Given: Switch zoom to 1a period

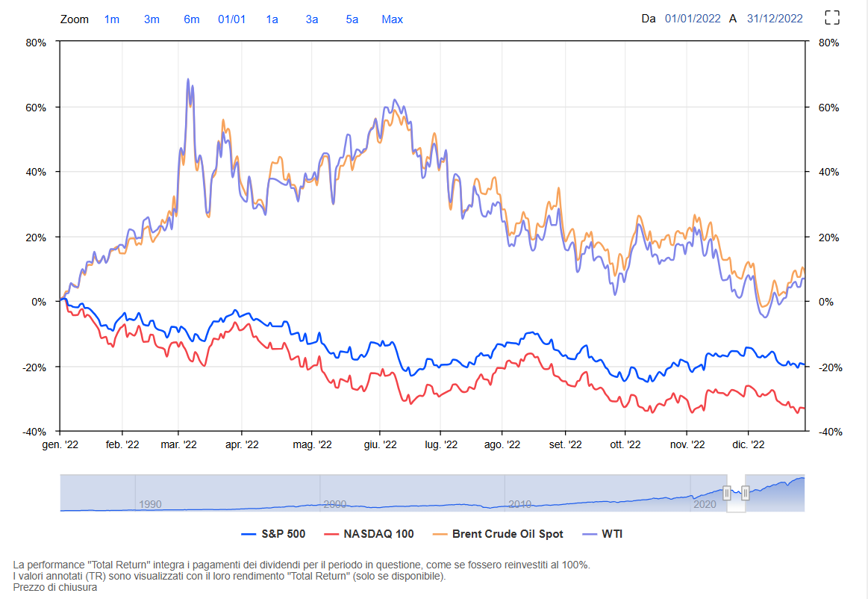Looking at the screenshot, I should pyautogui.click(x=272, y=19).
